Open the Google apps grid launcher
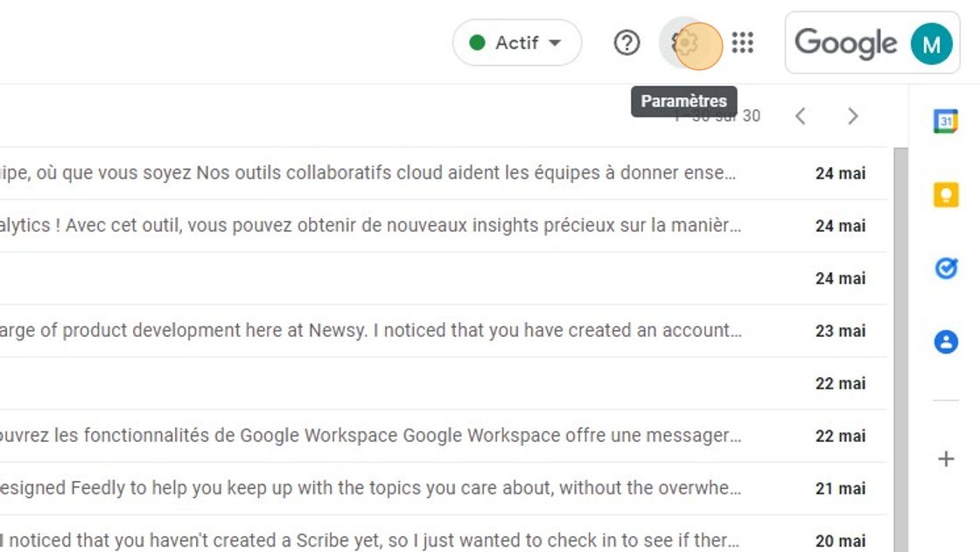Viewport: 980px width, 552px height. tap(743, 42)
